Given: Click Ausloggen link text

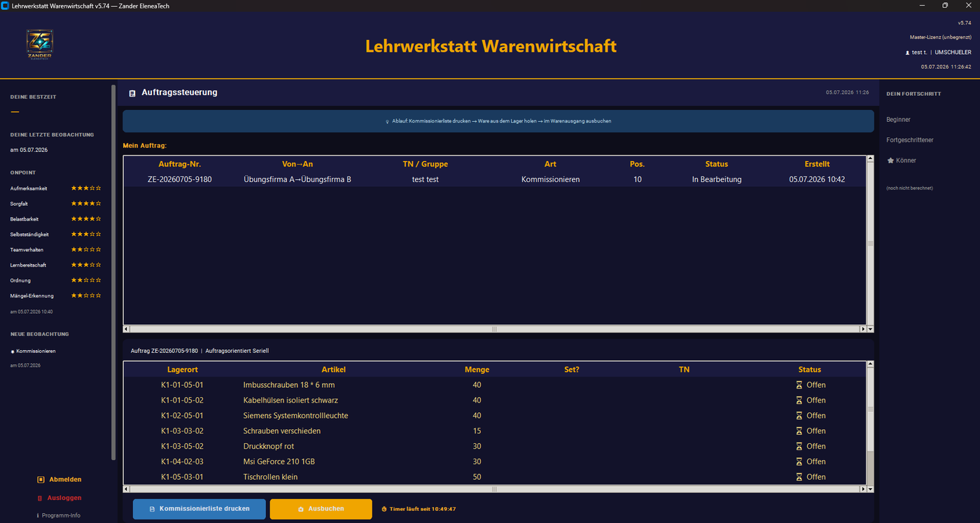Looking at the screenshot, I should tap(64, 498).
